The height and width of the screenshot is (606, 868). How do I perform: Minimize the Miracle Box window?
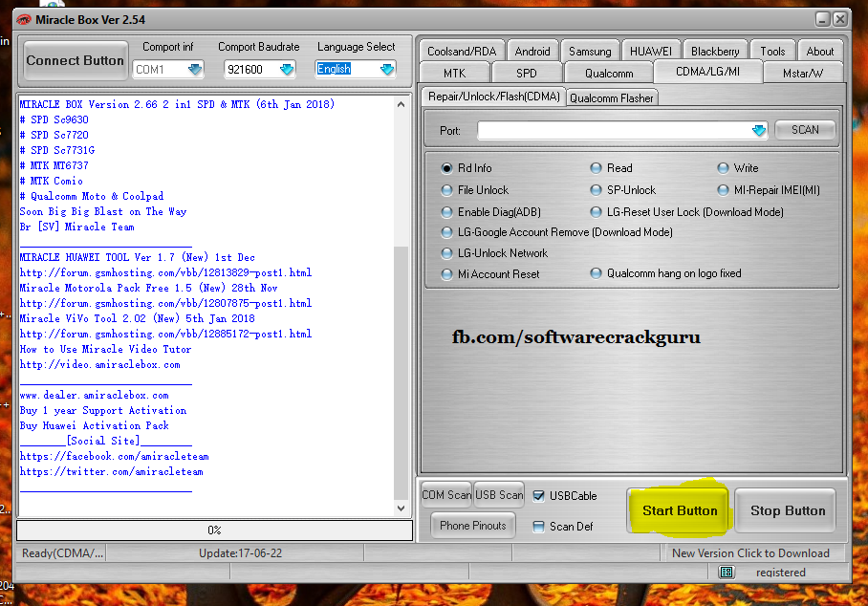pyautogui.click(x=823, y=19)
